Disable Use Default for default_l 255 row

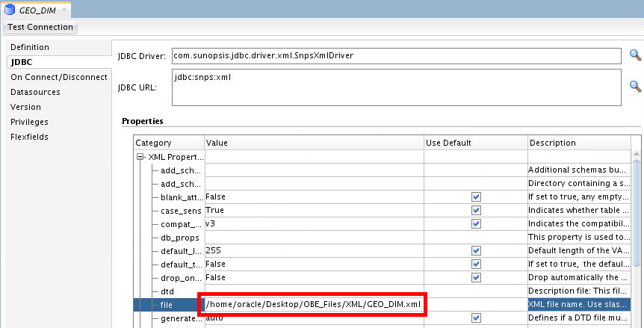pos(476,251)
